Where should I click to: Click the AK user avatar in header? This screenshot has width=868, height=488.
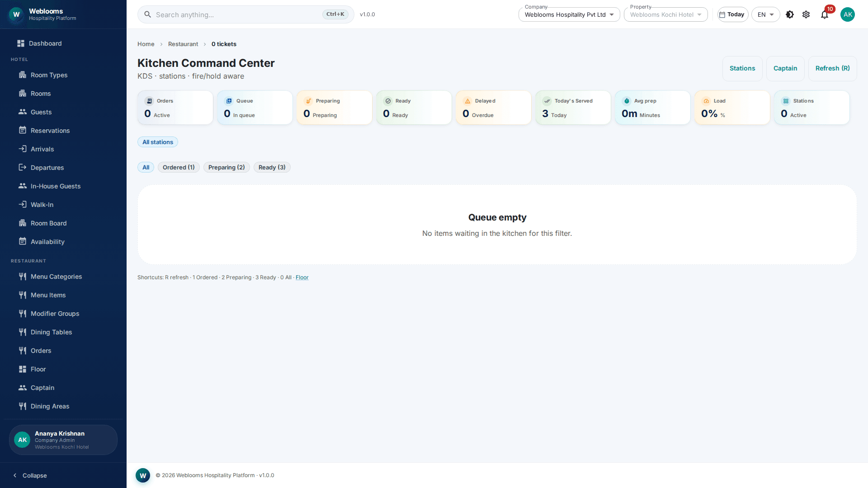point(848,14)
